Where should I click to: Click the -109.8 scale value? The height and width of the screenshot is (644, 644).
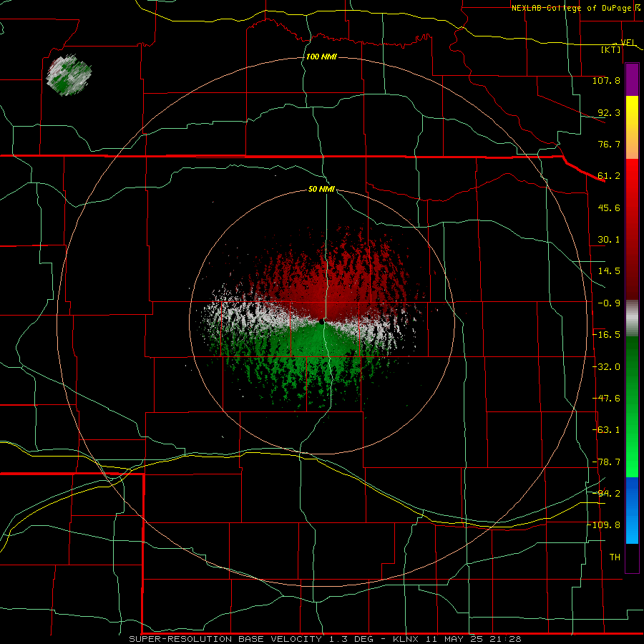point(603,525)
